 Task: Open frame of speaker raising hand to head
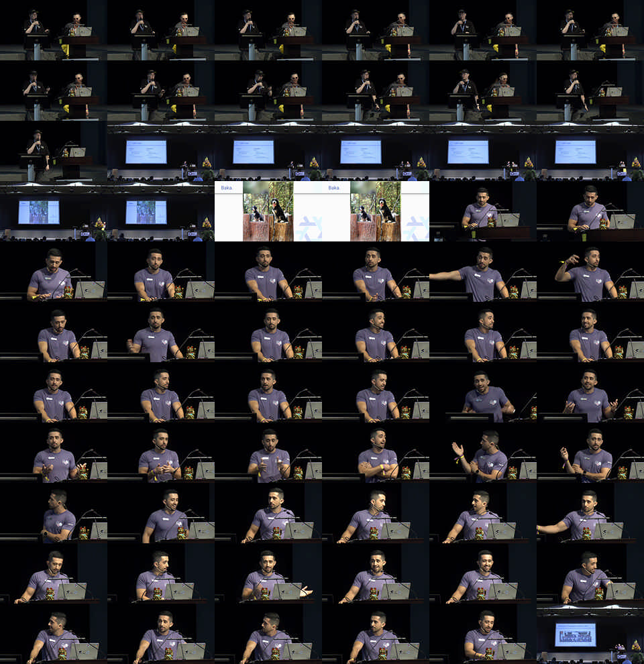pos(590,272)
